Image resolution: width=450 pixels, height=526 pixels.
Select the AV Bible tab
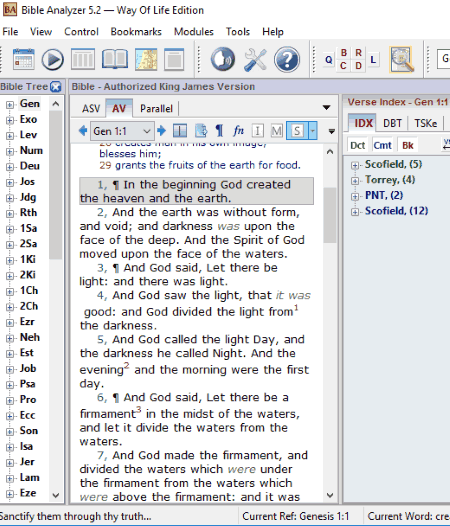pos(119,108)
